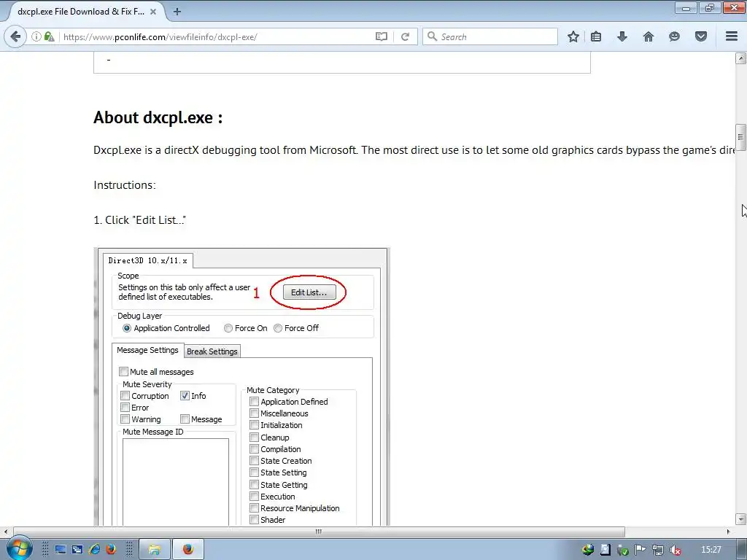Toggle Reader View icon in address bar

point(382,36)
